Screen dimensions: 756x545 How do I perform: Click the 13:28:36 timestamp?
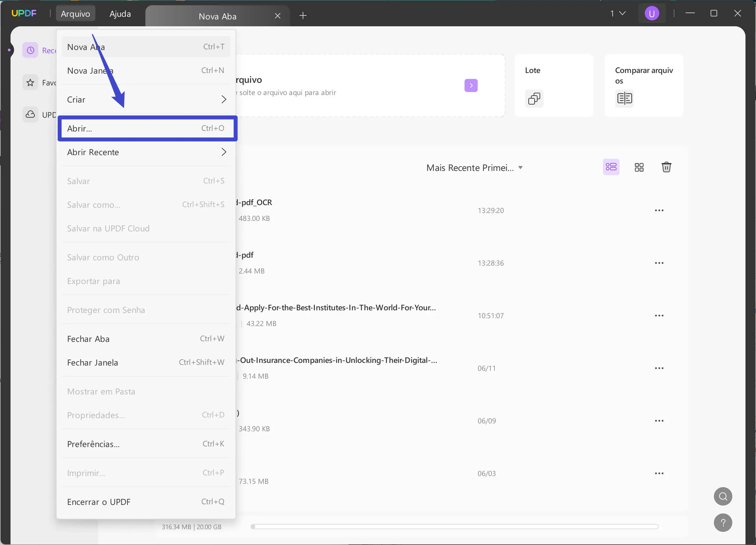[x=490, y=263]
